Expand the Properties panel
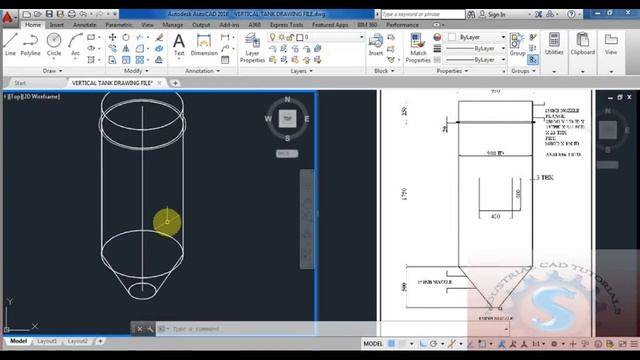Viewport: 640px width, 360px height. click(x=452, y=71)
